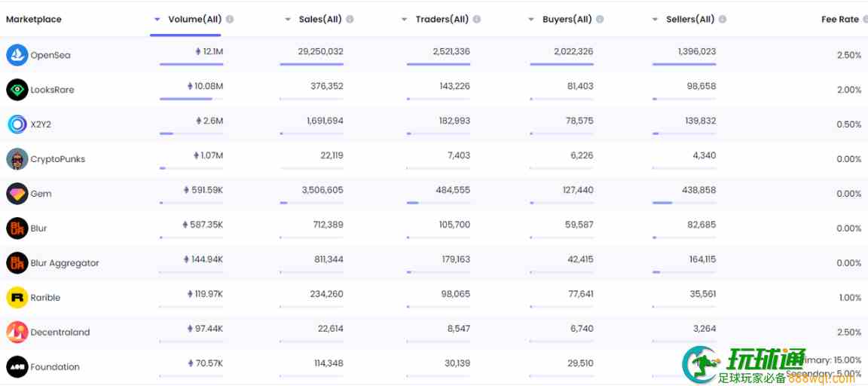Open the Volume(All) time range dropdown arrow

[157, 20]
